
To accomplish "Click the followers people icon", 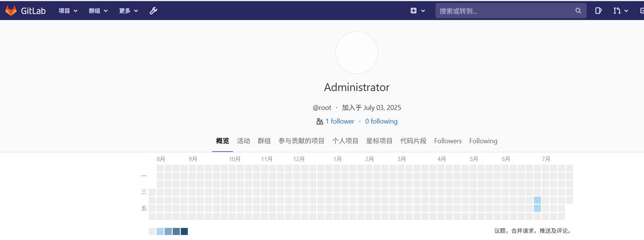I will (x=320, y=121).
